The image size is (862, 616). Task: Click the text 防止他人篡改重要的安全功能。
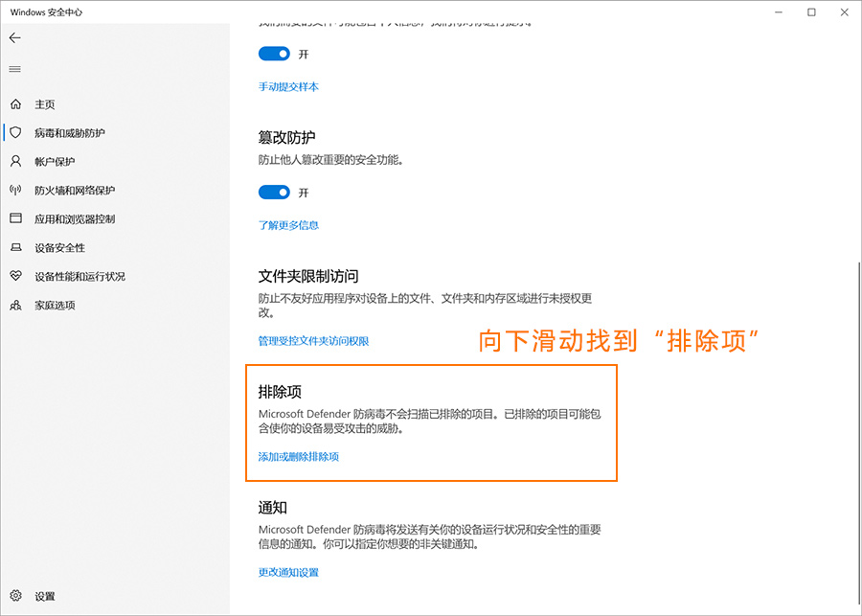click(x=331, y=161)
